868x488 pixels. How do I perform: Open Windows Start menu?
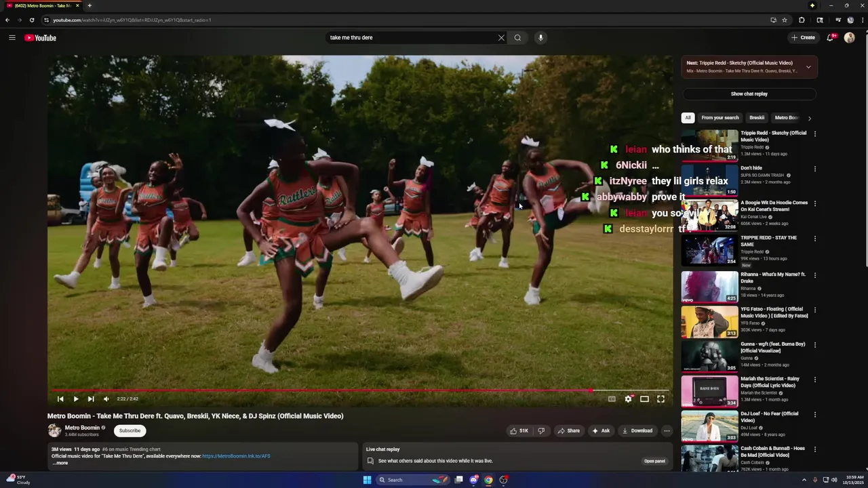[x=367, y=480]
